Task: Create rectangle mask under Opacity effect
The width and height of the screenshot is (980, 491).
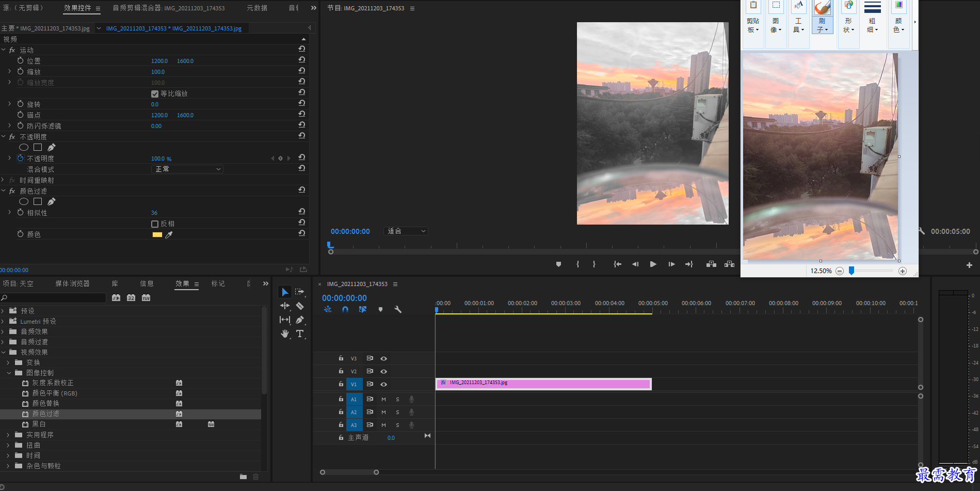Action: 38,147
